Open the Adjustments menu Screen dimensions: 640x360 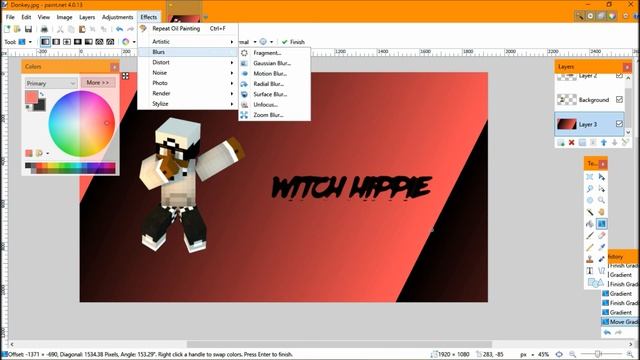(118, 17)
